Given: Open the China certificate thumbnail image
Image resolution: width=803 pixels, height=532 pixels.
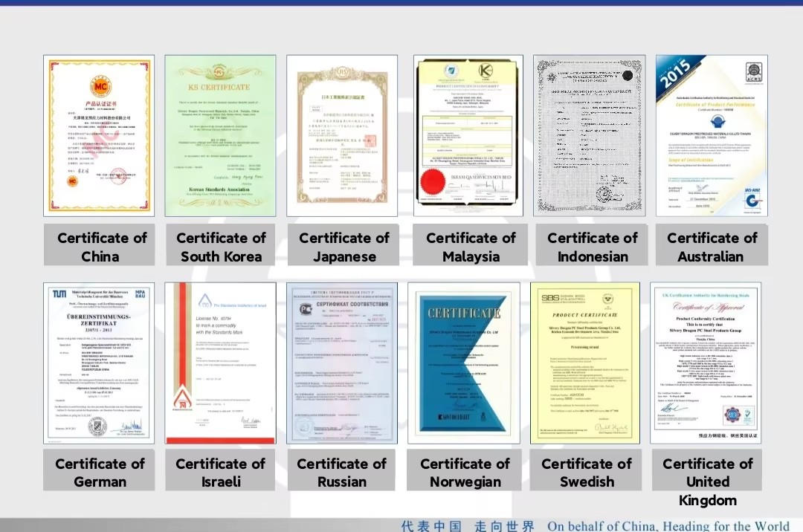Looking at the screenshot, I should click(x=99, y=135).
